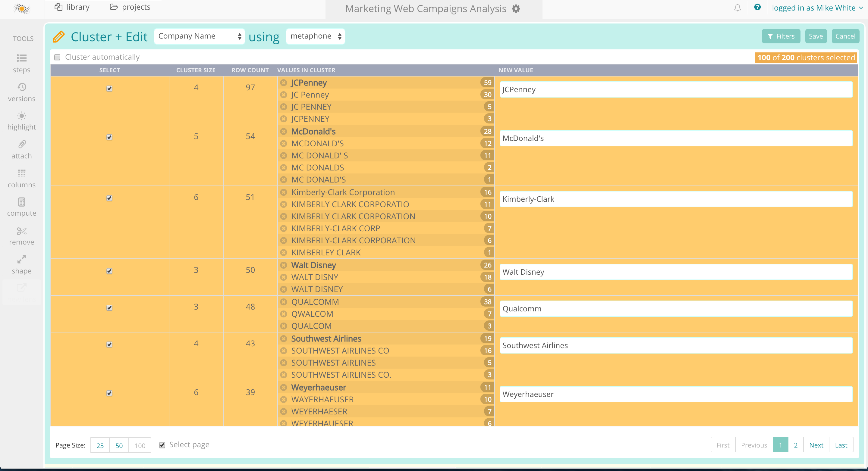
Task: Open the help question mark icon
Action: (x=757, y=7)
